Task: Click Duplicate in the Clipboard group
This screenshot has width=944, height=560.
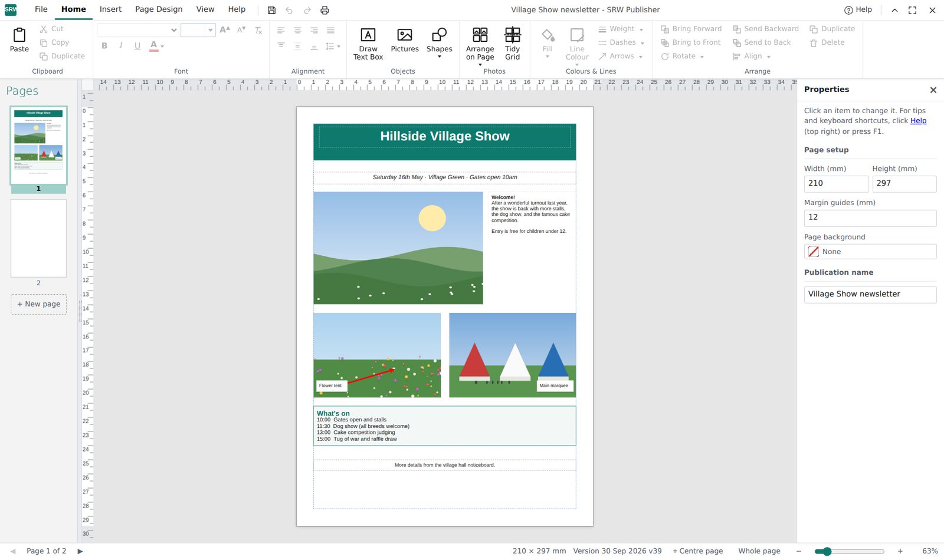Action: [62, 56]
